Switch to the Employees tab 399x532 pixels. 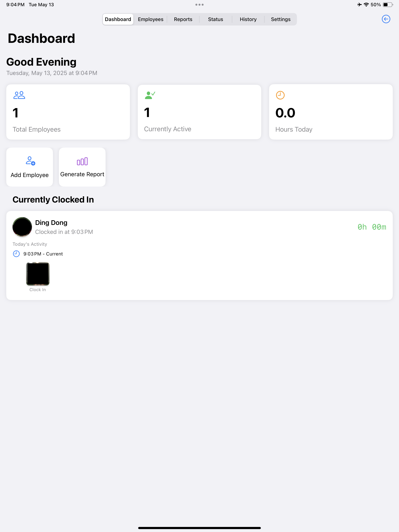[150, 19]
